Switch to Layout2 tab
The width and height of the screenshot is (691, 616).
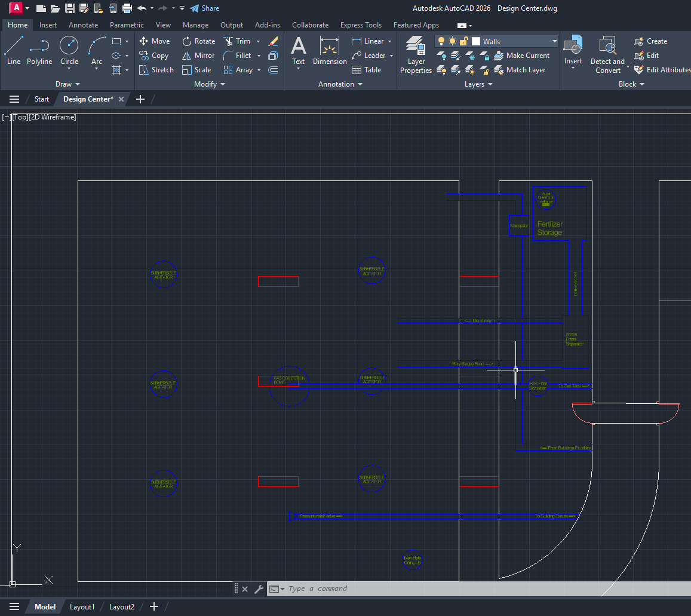122,607
